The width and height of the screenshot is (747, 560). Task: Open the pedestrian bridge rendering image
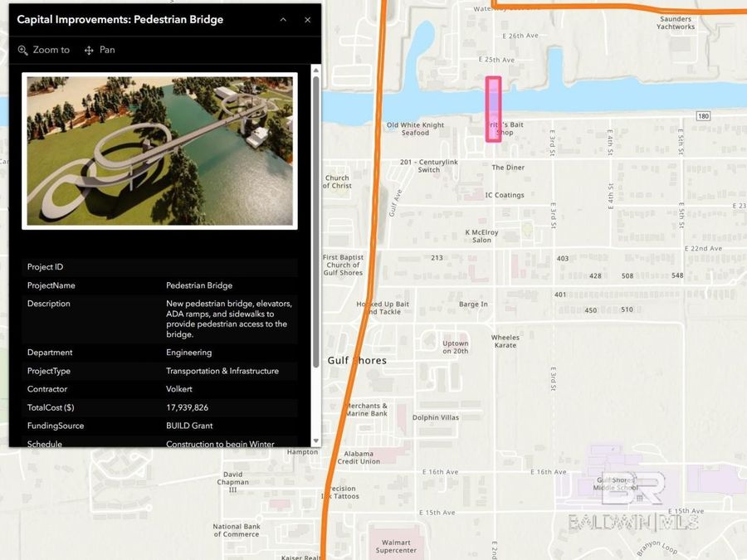(159, 151)
